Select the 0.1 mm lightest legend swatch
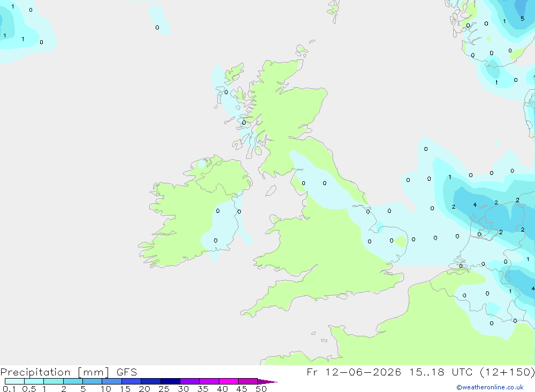The image size is (535, 392). [14, 381]
